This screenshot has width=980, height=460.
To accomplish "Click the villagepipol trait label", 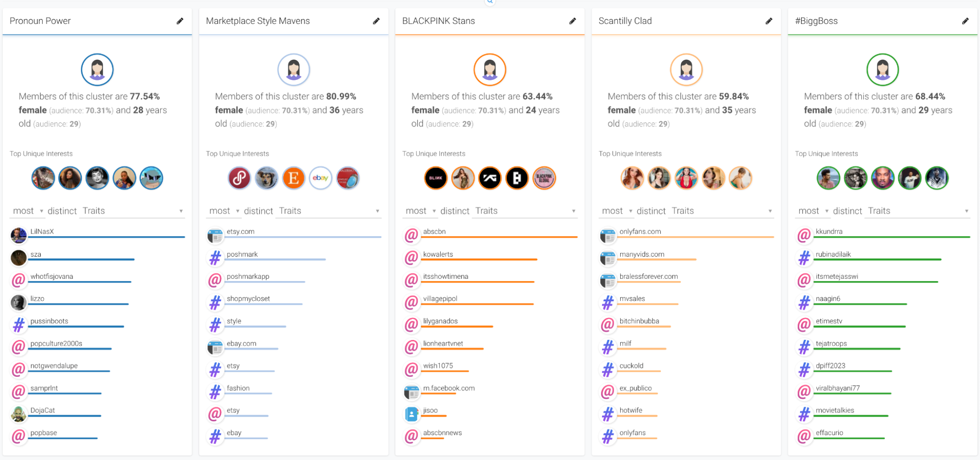I will 440,298.
